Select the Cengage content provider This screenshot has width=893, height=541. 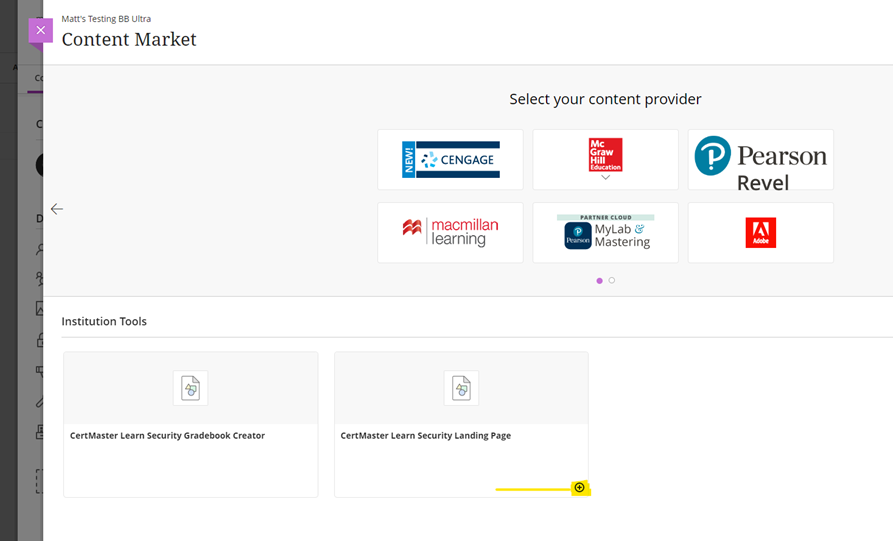coord(450,159)
